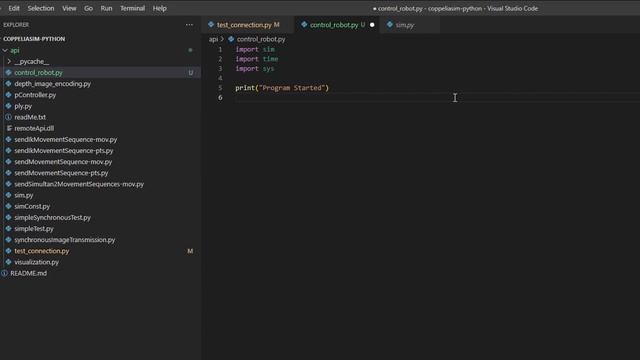Click U status badge on control_robot.py row

point(191,73)
